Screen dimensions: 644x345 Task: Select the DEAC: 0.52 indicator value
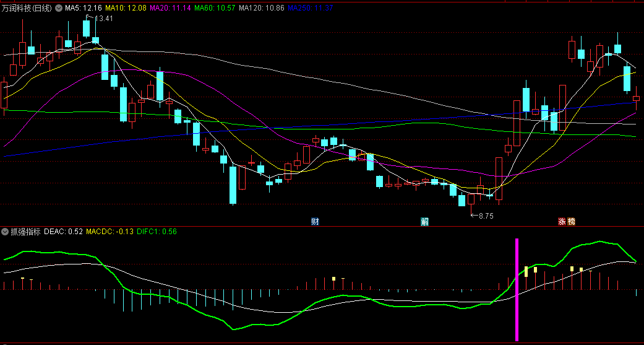coord(63,232)
